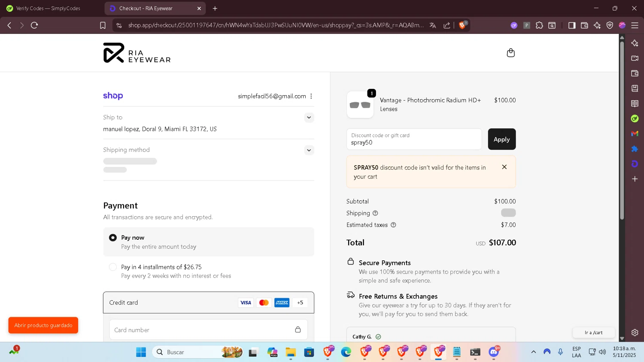The width and height of the screenshot is (644, 362).
Task: Click the Ir a /cart button
Action: click(594, 332)
